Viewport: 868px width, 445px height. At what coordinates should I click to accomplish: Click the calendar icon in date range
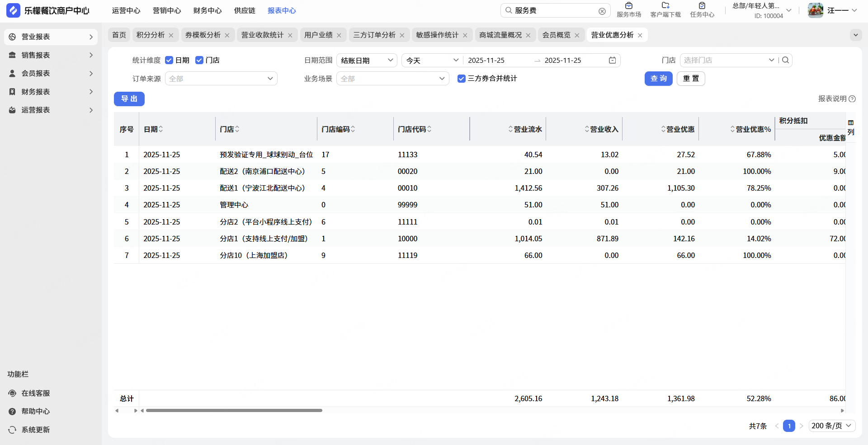(612, 61)
